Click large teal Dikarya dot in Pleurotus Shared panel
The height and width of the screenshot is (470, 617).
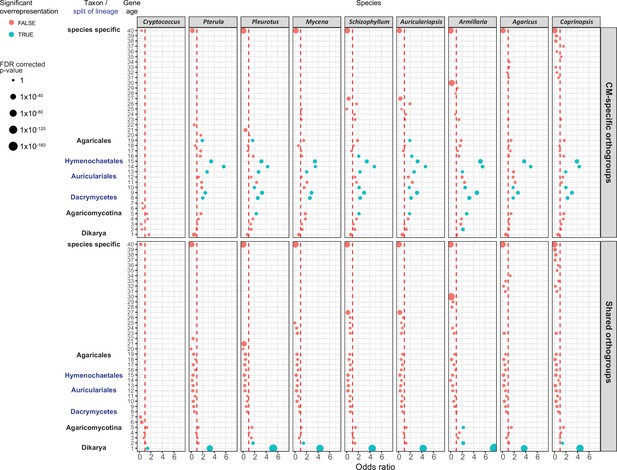pos(273,448)
